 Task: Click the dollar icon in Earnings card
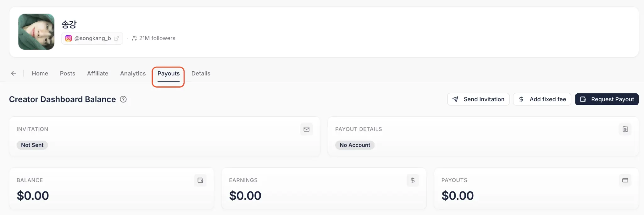413,180
